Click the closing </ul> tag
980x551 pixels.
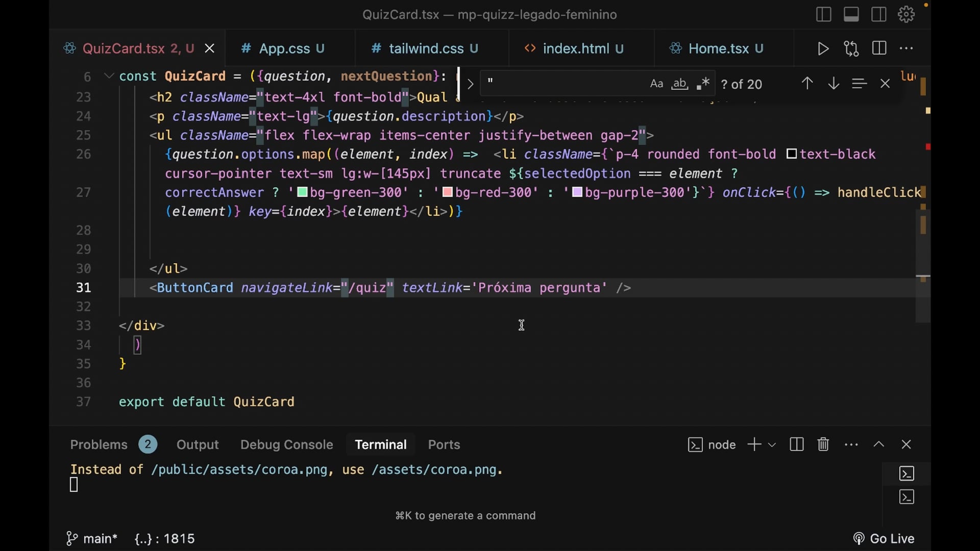tap(168, 268)
